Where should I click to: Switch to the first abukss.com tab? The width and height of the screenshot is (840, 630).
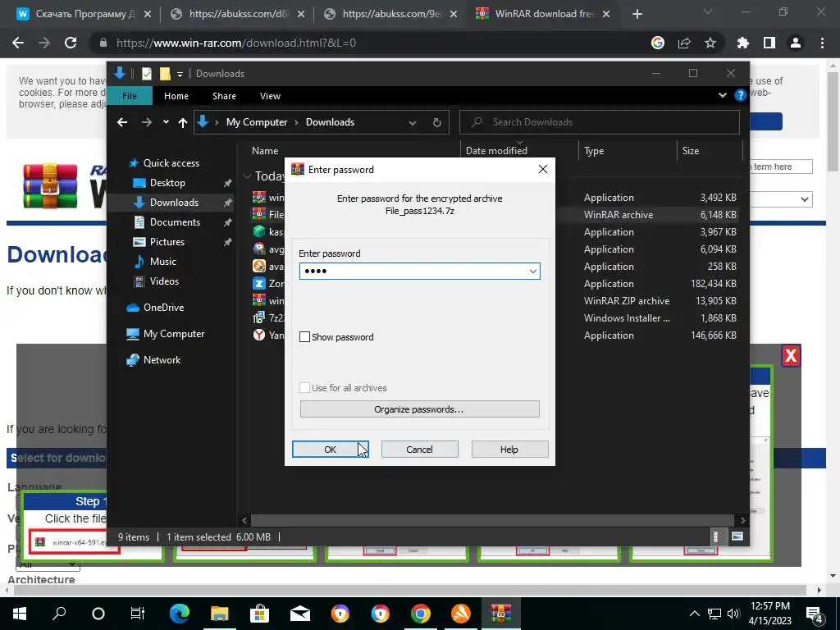237,14
